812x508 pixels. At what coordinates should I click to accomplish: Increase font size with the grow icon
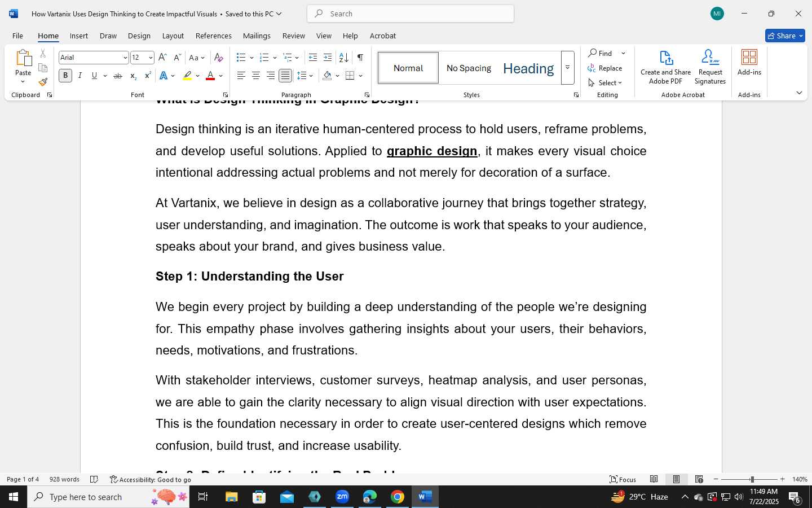tap(162, 58)
